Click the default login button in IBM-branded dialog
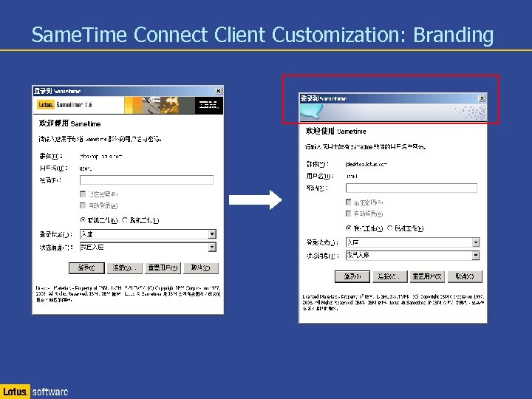The image size is (532, 399). coord(86,268)
